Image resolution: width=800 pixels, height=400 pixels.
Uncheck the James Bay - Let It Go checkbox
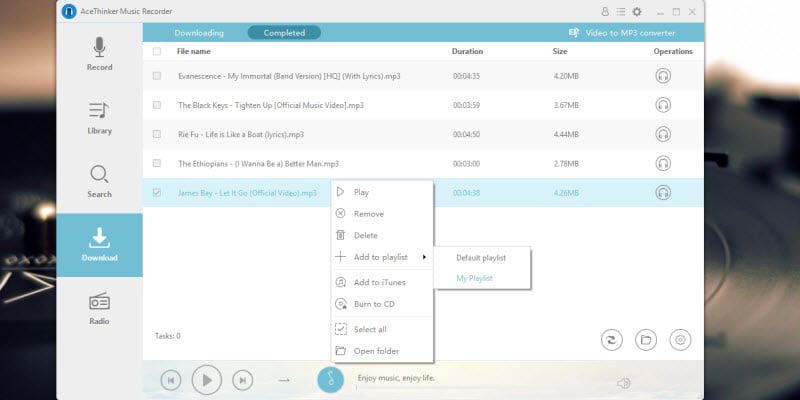(x=157, y=192)
